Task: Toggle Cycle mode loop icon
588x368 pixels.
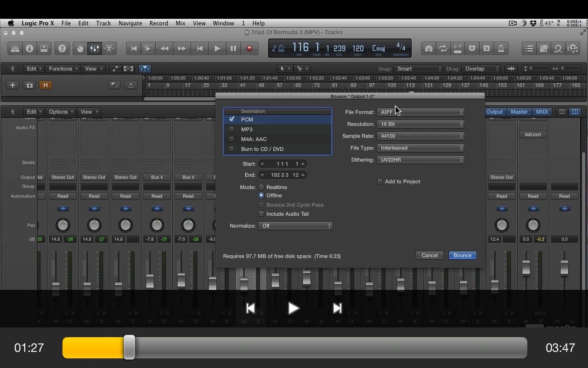Action: [443, 48]
